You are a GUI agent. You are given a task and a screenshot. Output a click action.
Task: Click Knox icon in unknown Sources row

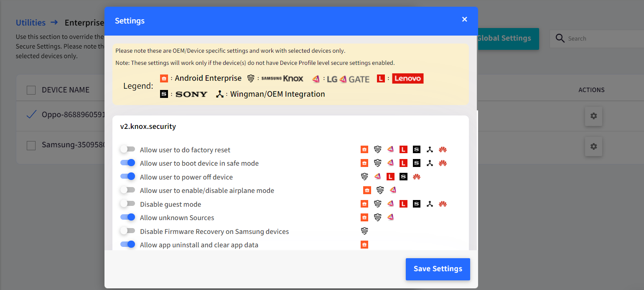(x=378, y=217)
